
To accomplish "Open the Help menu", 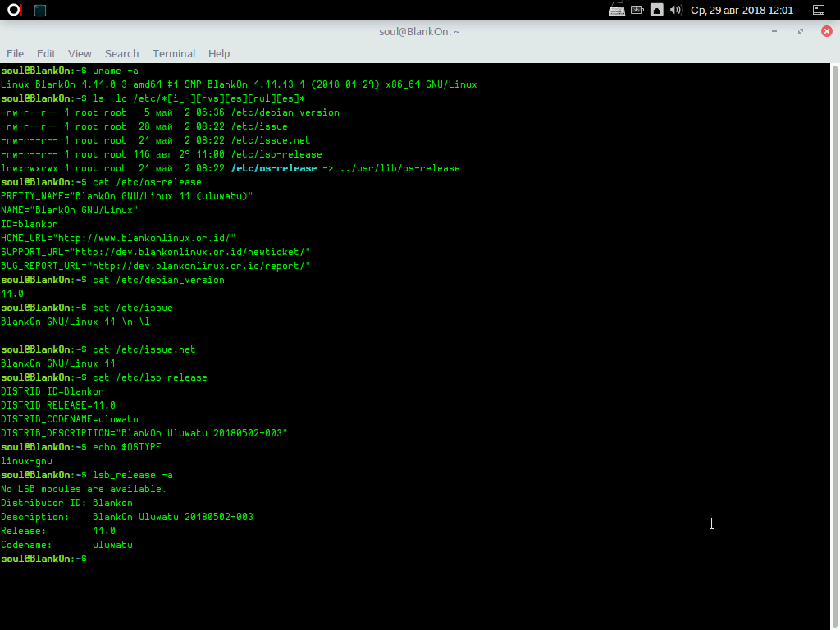I will tap(218, 53).
